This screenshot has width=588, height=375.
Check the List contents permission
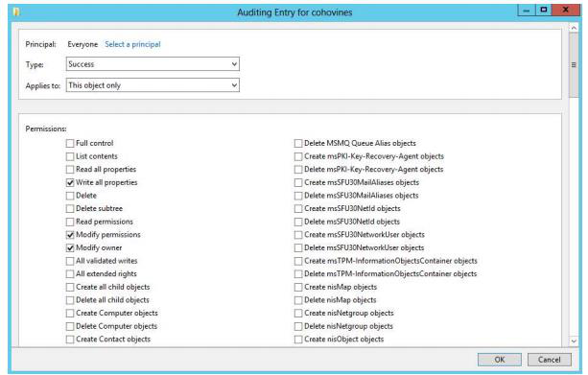[x=70, y=156]
